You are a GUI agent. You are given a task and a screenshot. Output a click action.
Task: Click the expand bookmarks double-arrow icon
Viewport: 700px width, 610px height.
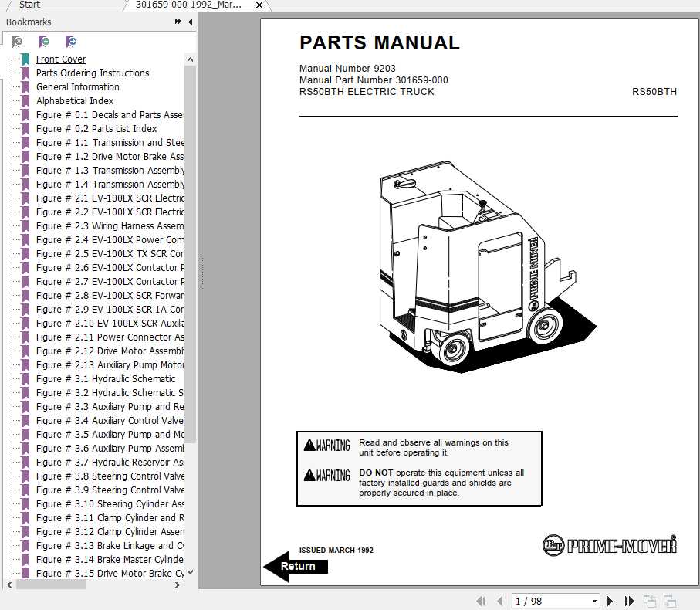(178, 22)
